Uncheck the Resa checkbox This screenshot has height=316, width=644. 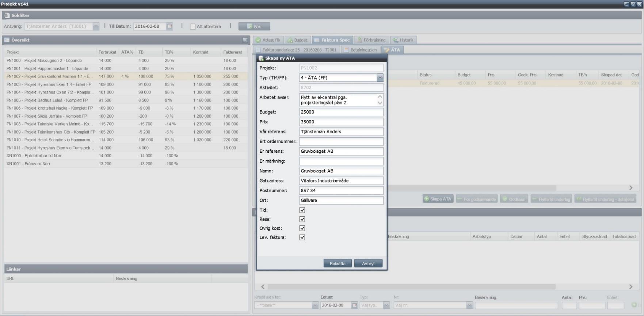(x=302, y=219)
